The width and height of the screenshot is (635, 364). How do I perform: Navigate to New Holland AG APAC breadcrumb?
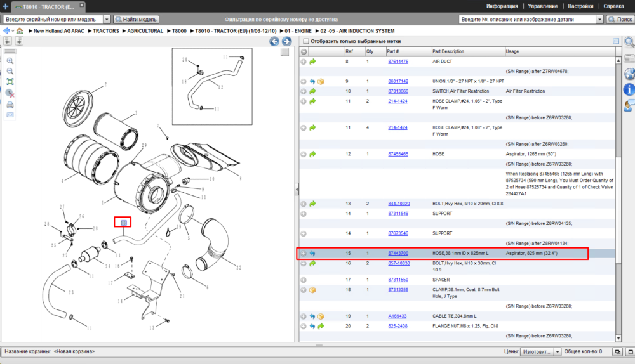click(x=58, y=30)
